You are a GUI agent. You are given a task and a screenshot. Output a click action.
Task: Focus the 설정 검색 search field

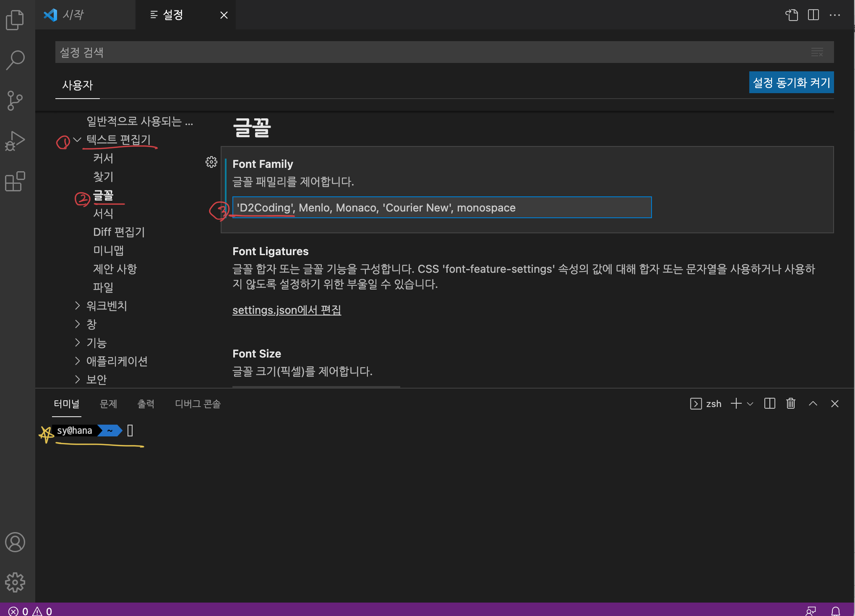(444, 52)
